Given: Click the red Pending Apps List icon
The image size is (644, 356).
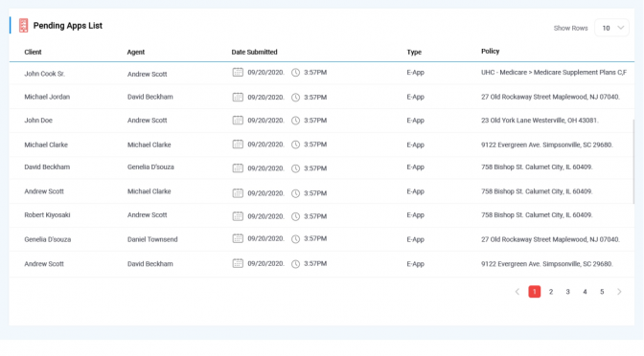Looking at the screenshot, I should 23,26.
